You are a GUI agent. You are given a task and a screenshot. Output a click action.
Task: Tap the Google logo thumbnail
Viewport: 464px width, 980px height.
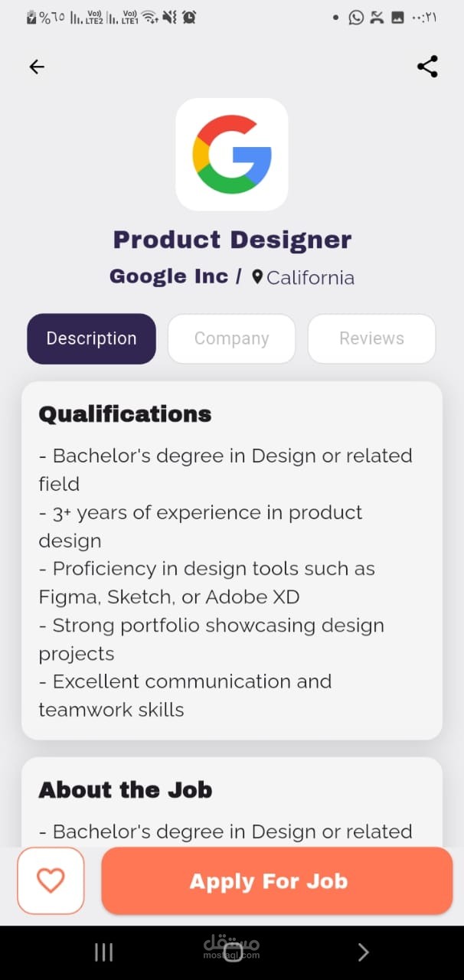tap(232, 154)
